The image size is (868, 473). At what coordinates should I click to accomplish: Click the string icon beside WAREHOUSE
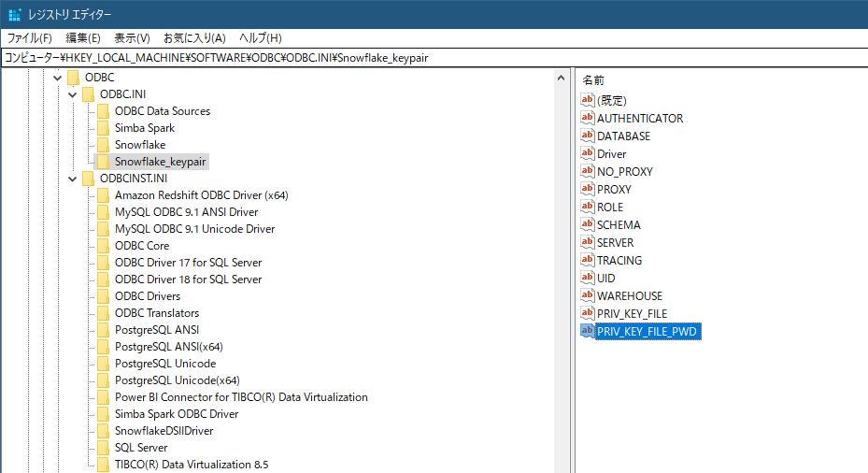(x=588, y=294)
